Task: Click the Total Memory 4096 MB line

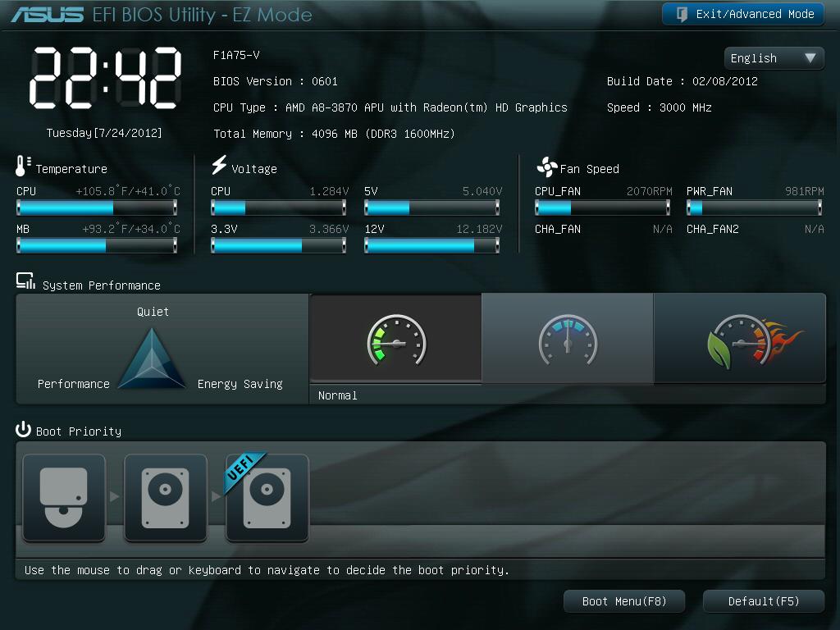Action: (334, 134)
